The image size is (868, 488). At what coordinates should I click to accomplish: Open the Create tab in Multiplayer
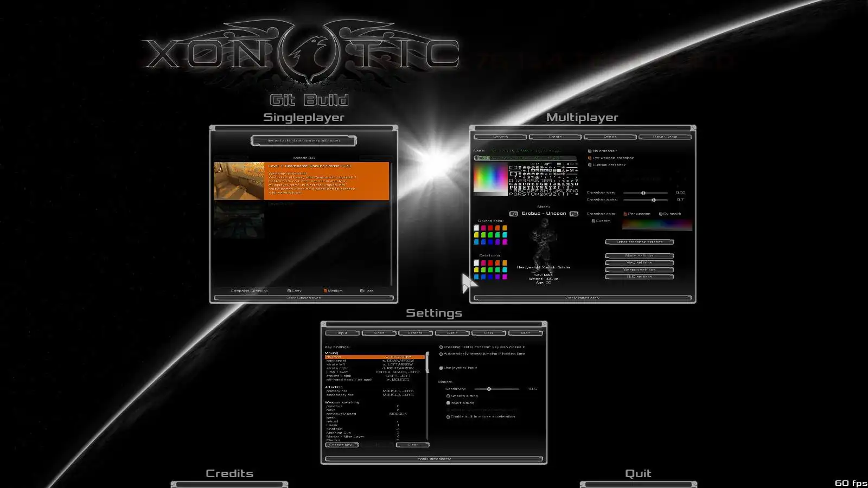point(555,137)
